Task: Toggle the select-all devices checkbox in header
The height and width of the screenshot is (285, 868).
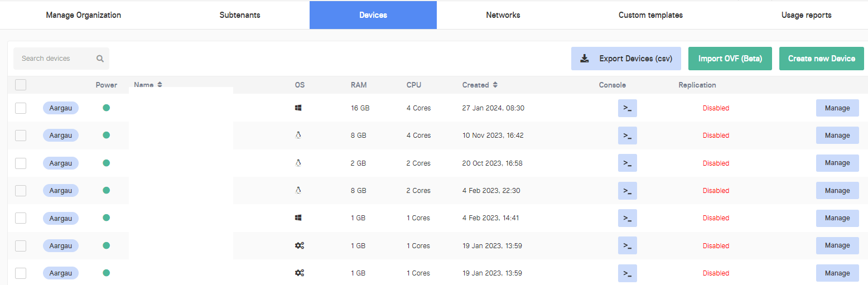Action: pos(21,85)
